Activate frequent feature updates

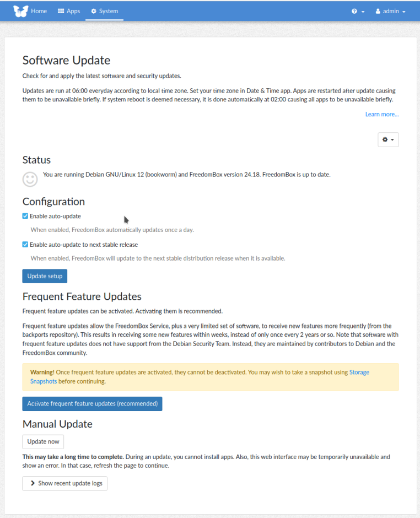92,403
